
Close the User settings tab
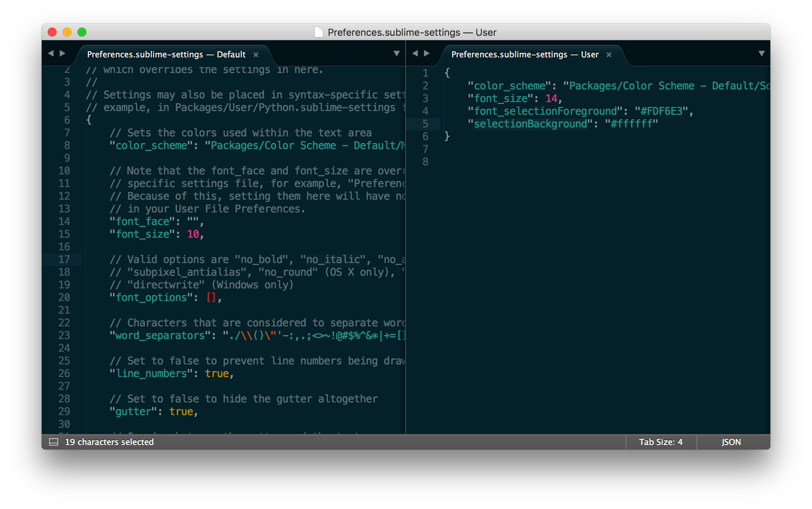609,55
